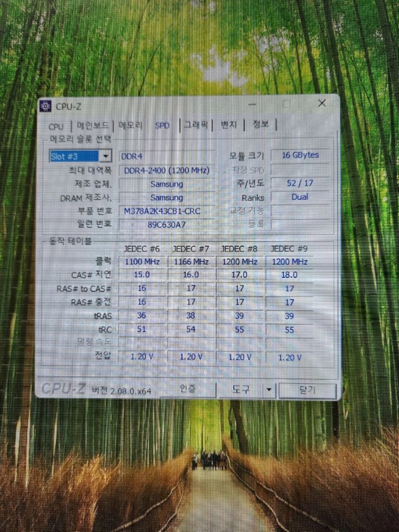Screen dimensions: 399x532
Task: Open the 도구 dropdown arrow
Action: click(269, 390)
